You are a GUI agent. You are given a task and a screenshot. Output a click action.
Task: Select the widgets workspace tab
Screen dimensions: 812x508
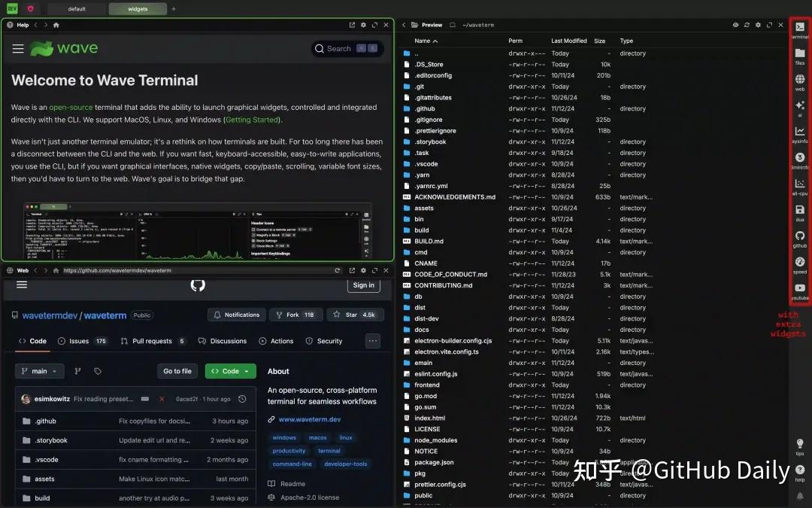pos(138,9)
